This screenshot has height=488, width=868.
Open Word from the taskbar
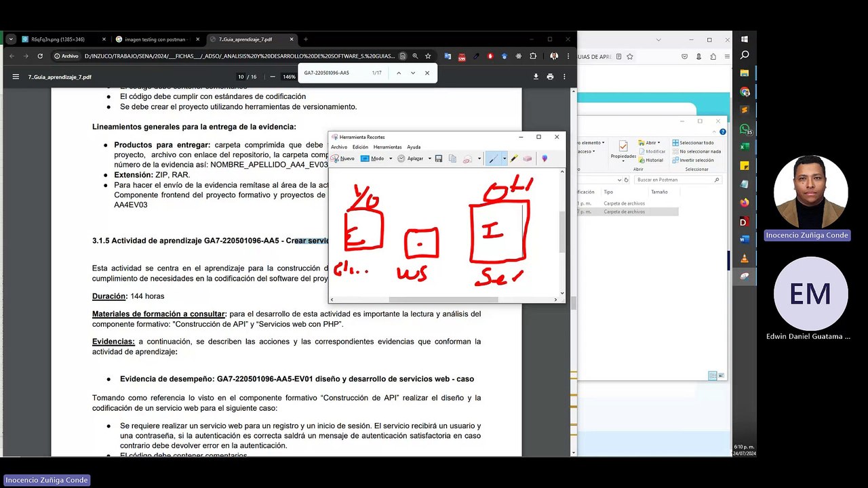pos(745,239)
